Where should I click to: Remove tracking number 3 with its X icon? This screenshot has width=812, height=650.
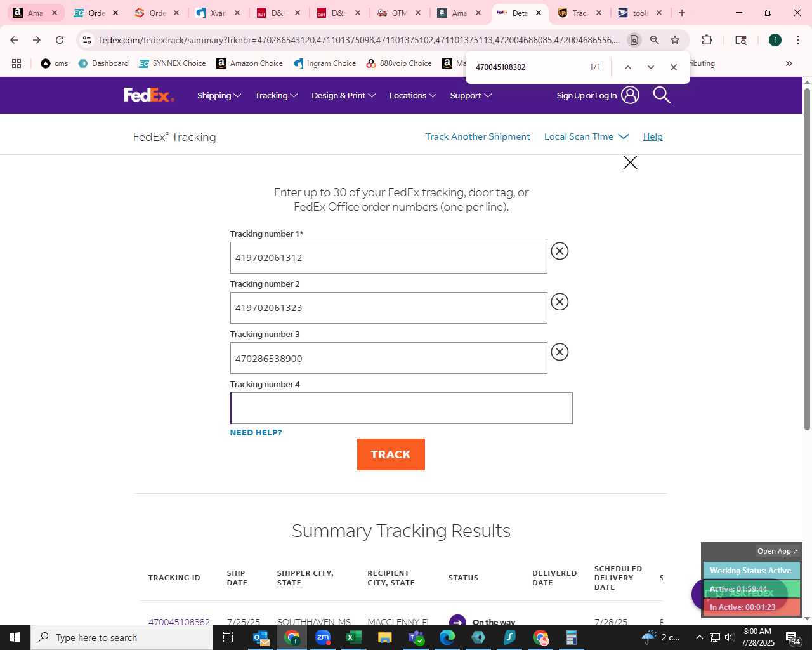(560, 352)
